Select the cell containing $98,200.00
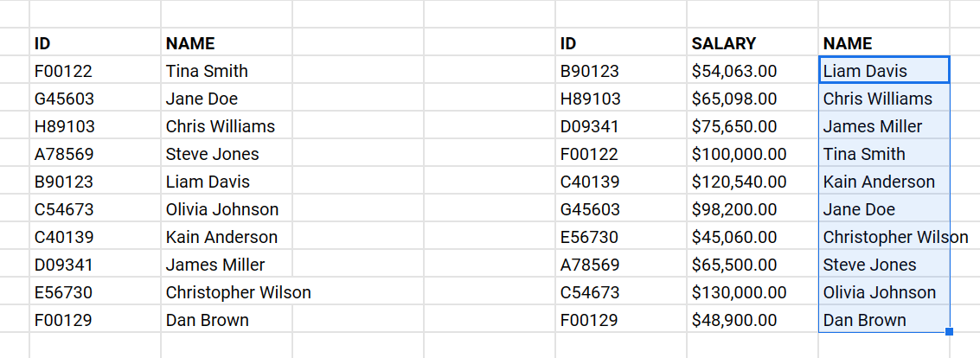 coord(734,209)
